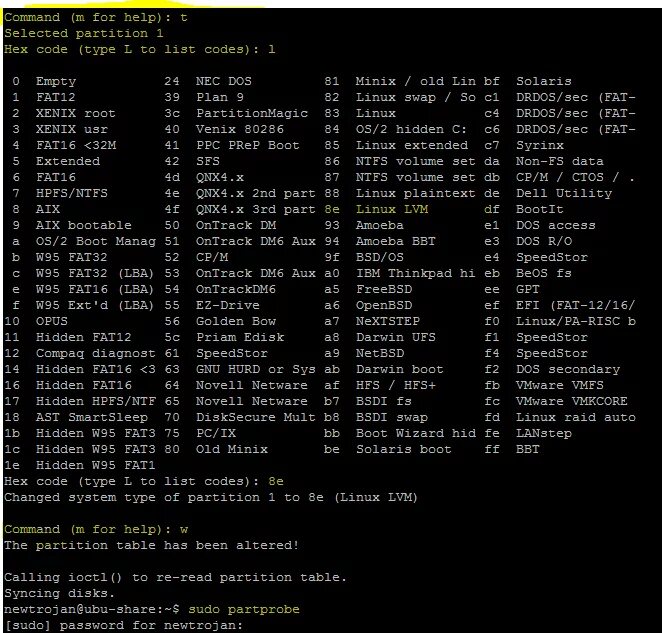Click the 'NeXTSTEP' entry
Viewport: 662px width, 633px height.
pos(388,321)
